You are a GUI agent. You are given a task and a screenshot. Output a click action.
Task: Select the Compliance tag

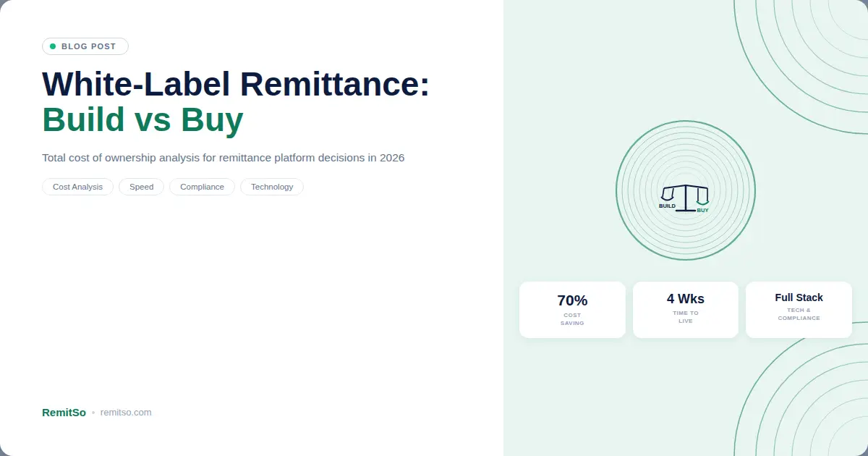pyautogui.click(x=202, y=187)
